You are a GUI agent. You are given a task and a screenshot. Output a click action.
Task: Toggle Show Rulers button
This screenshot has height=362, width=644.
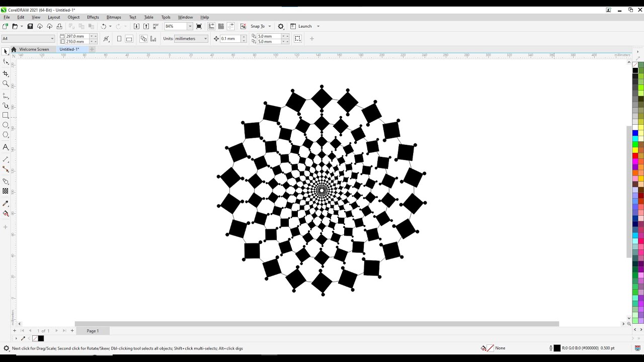pos(211,26)
